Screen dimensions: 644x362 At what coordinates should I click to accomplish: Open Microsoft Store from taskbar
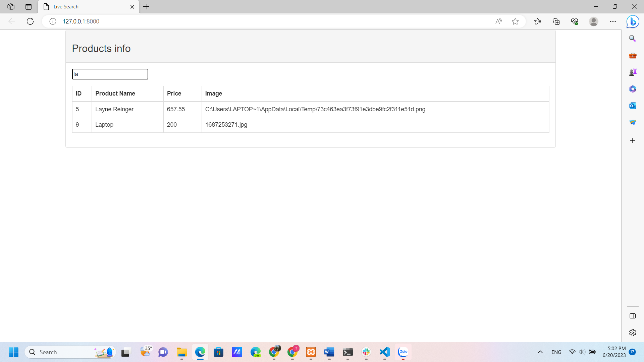pyautogui.click(x=219, y=352)
